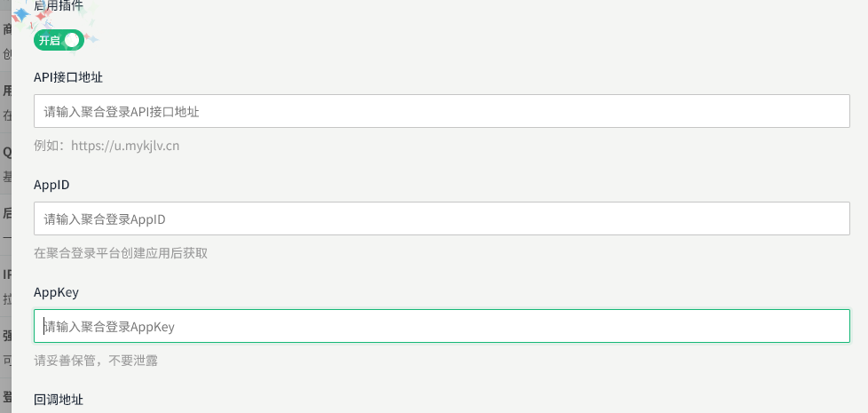Click the 在聚合登录平台创建应用后获取 hint text
This screenshot has width=868, height=413.
coord(121,253)
